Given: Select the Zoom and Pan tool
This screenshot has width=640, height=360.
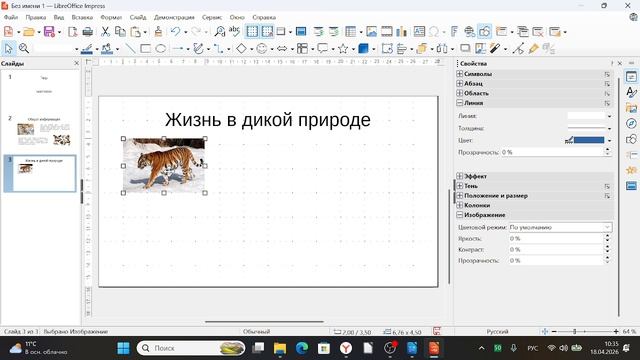Looking at the screenshot, I should click(x=24, y=49).
